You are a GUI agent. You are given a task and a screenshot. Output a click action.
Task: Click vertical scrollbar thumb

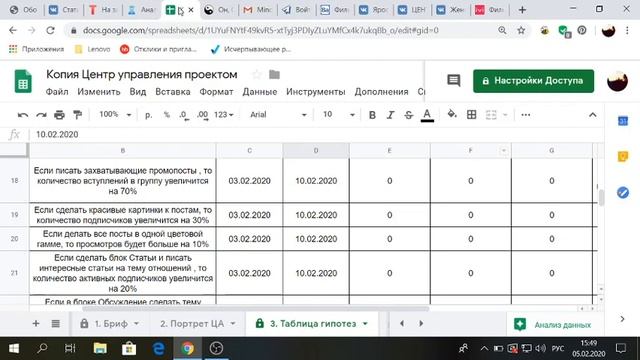point(601,198)
